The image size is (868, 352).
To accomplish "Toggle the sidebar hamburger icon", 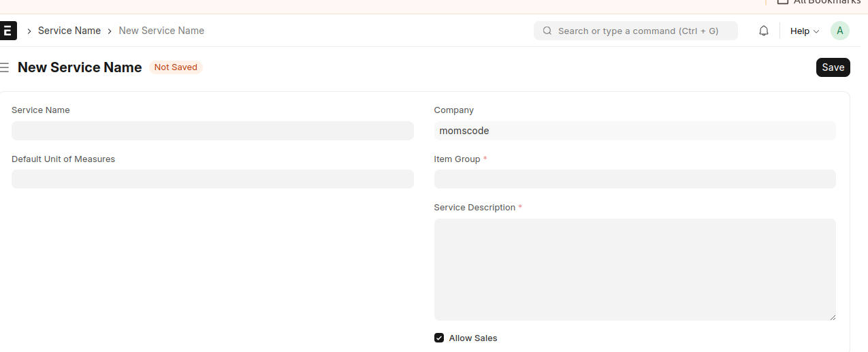I will (x=5, y=67).
